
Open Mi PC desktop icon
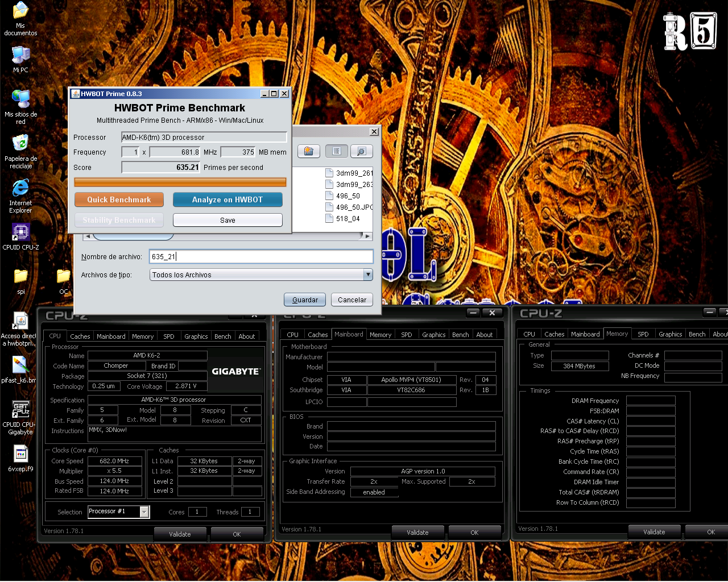20,59
